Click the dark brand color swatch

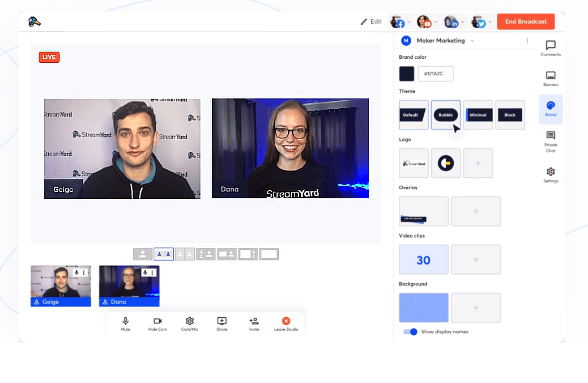(x=407, y=74)
